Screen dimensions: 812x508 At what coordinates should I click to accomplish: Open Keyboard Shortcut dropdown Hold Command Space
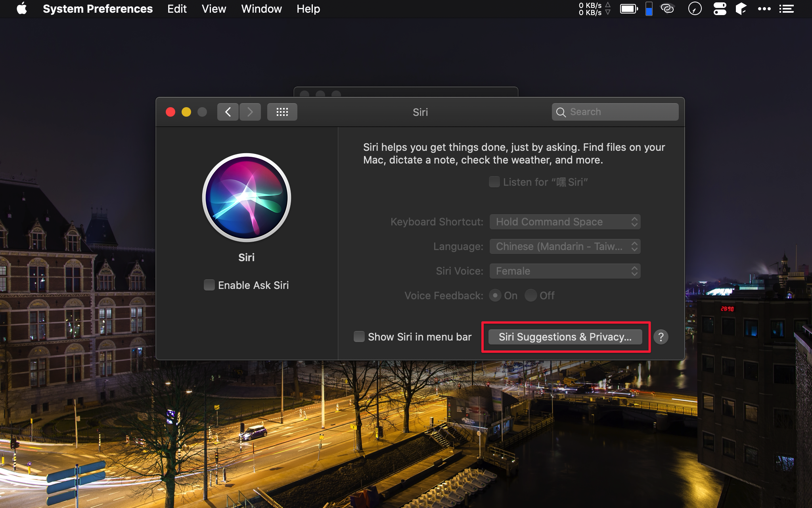565,222
